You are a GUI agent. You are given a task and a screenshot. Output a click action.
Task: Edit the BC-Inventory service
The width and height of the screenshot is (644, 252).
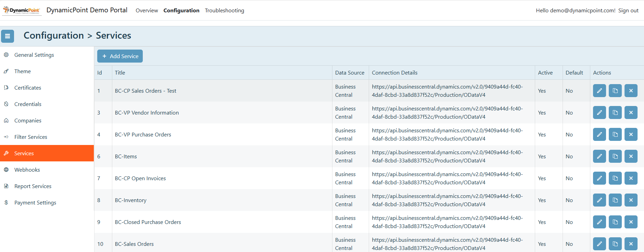[x=599, y=200]
